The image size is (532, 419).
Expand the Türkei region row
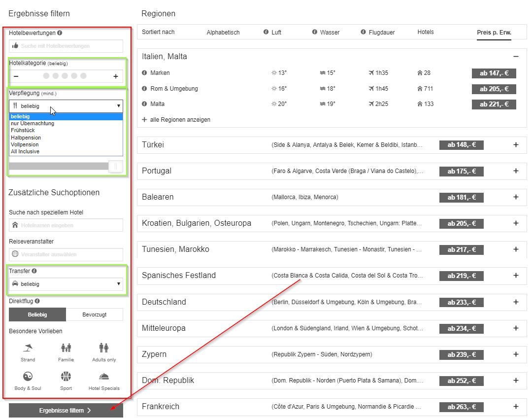[516, 145]
